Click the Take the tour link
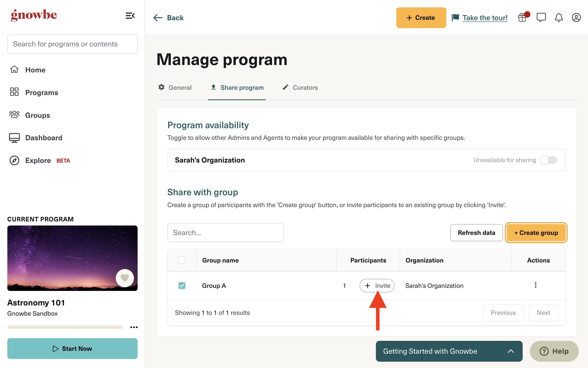Image resolution: width=588 pixels, height=368 pixels. tap(485, 18)
